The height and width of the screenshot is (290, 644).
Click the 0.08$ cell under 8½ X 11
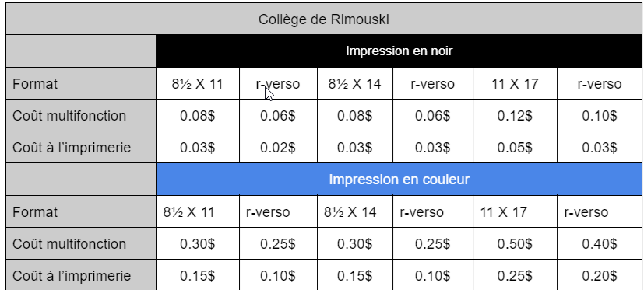coord(197,115)
